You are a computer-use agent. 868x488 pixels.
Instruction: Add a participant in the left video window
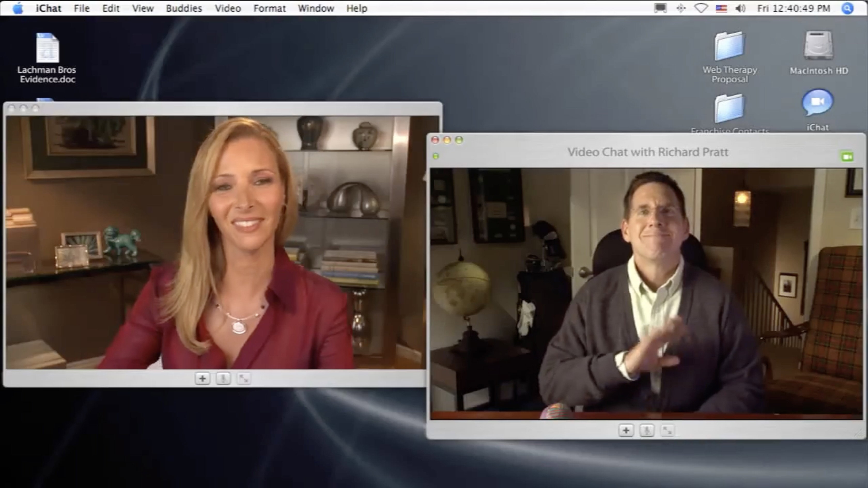pyautogui.click(x=203, y=379)
